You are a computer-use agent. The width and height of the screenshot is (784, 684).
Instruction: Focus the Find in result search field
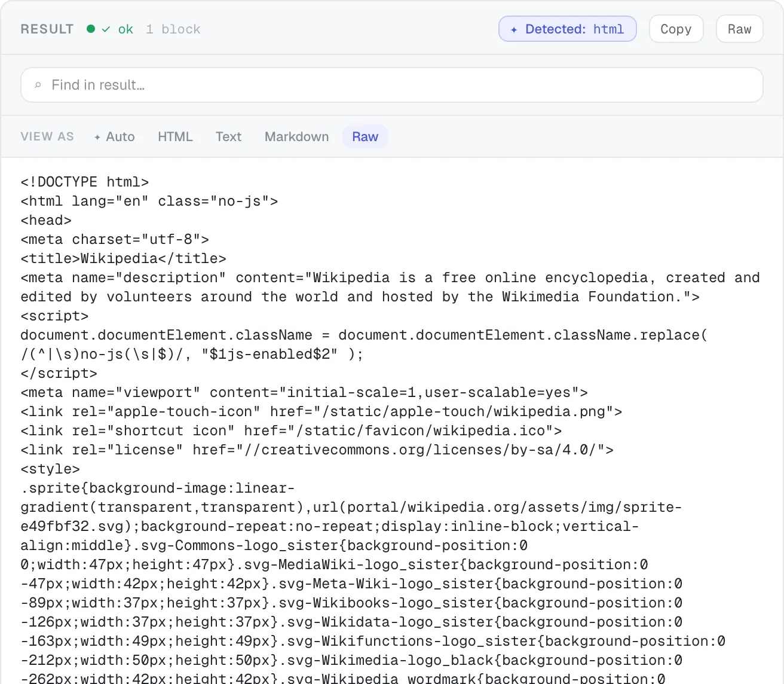(x=392, y=85)
